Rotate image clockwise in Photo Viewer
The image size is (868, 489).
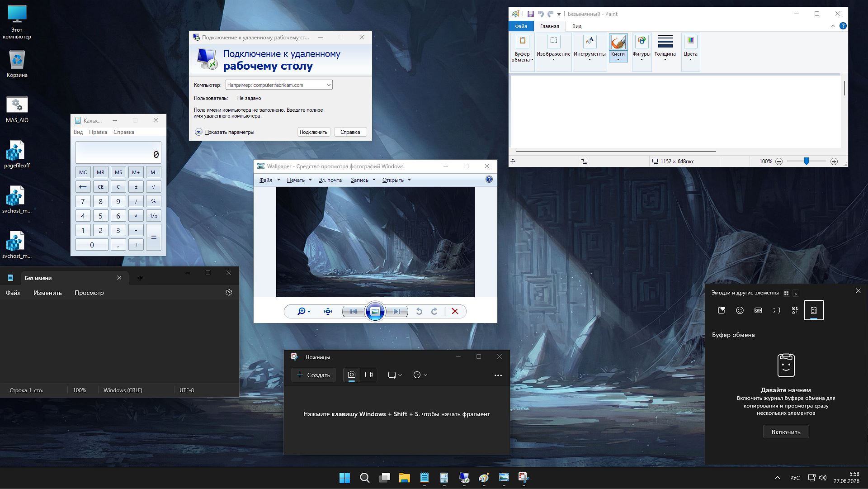[434, 312]
